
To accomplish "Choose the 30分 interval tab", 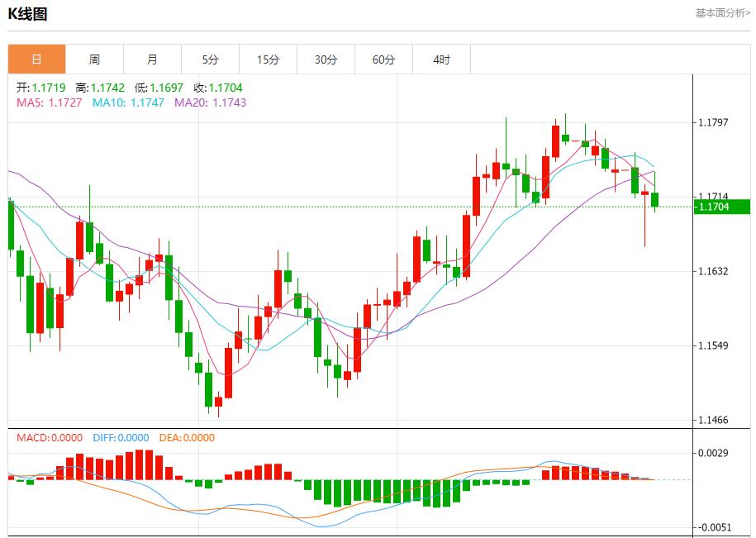I will point(326,60).
